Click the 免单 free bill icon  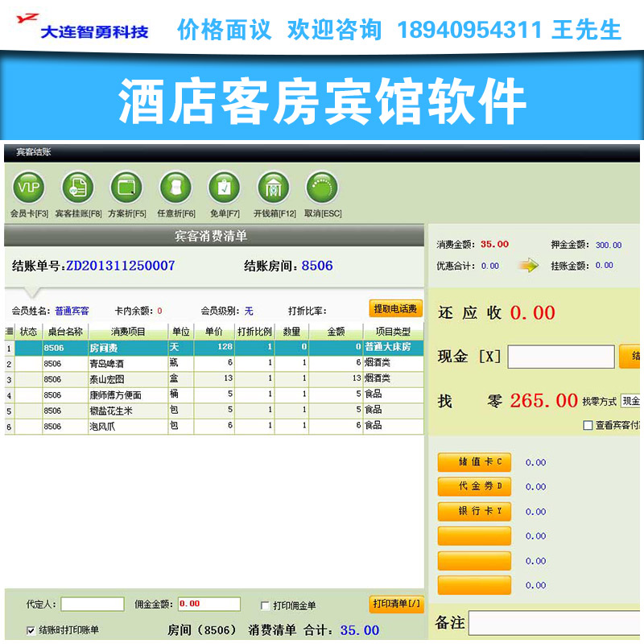click(x=224, y=188)
